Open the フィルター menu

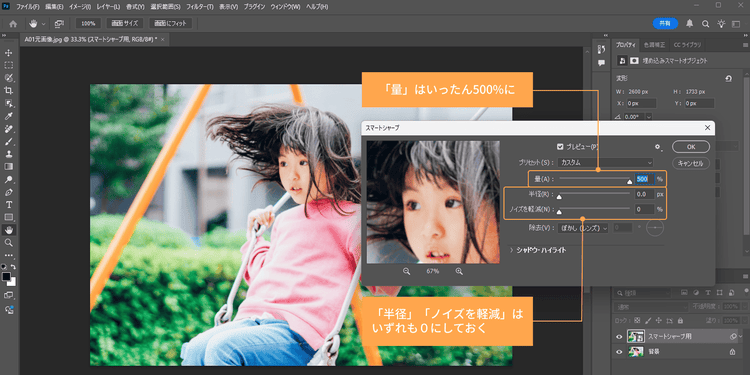199,7
